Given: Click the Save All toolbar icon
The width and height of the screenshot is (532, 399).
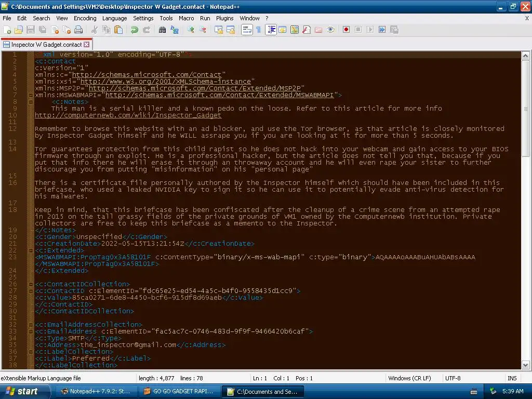Looking at the screenshot, I should 43,30.
